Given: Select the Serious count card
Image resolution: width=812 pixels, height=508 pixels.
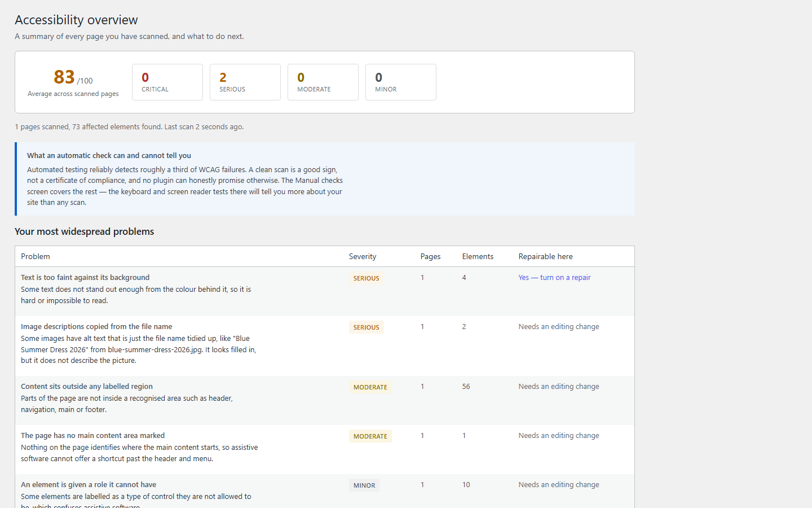Looking at the screenshot, I should (245, 82).
